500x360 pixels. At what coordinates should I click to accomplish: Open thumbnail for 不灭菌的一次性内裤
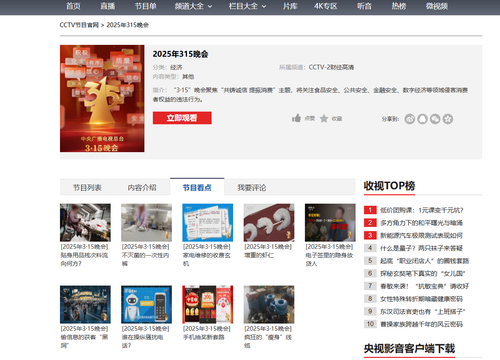(x=146, y=222)
